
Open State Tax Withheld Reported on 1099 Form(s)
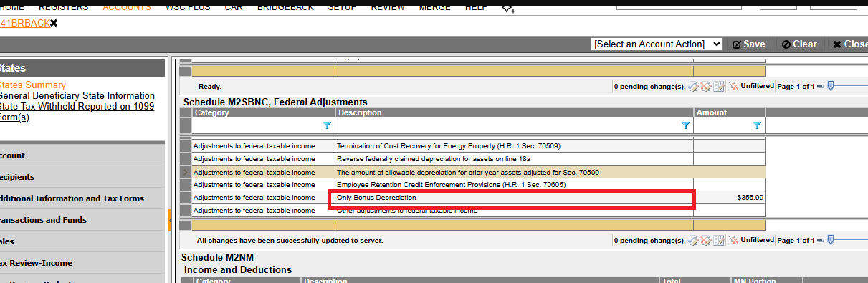point(77,112)
